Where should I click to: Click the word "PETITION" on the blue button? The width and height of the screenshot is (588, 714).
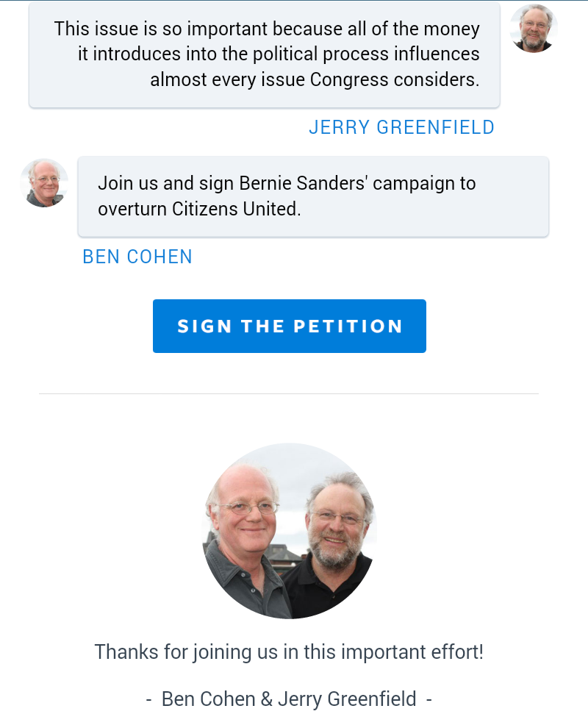pyautogui.click(x=348, y=326)
